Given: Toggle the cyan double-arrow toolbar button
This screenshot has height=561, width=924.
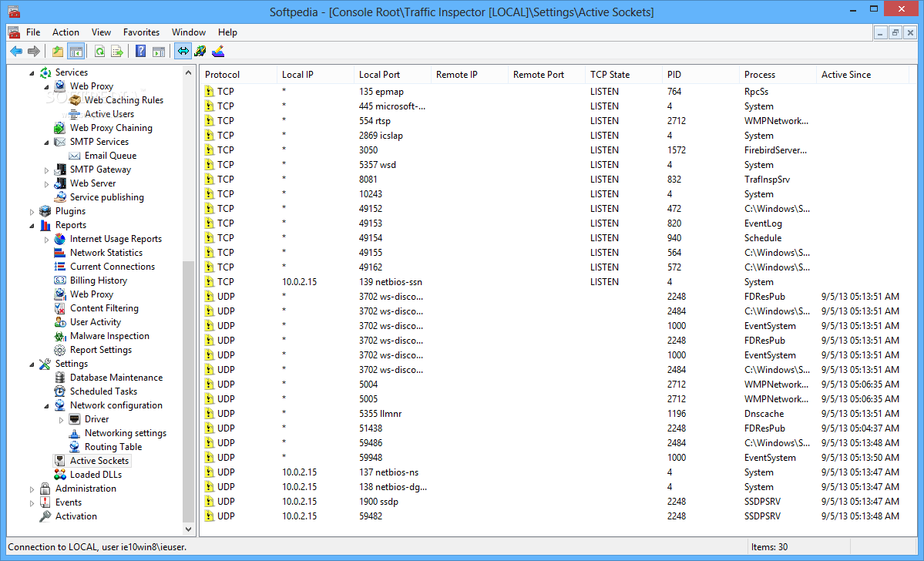Looking at the screenshot, I should (x=183, y=52).
